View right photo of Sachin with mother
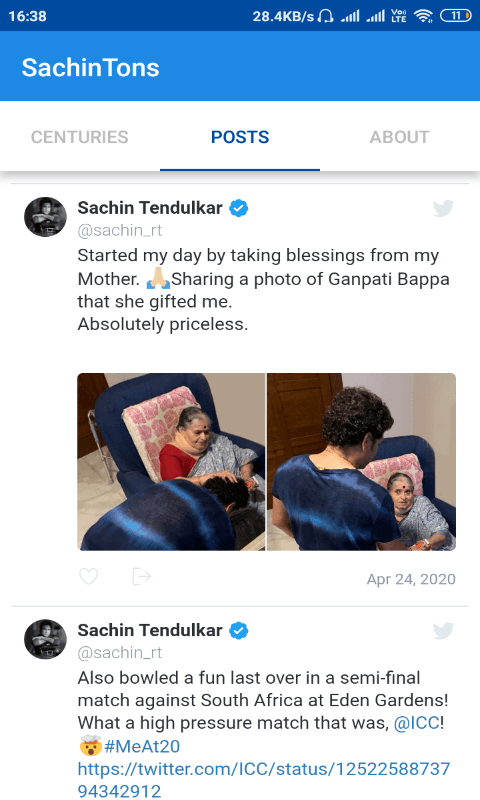480x800 pixels. [x=361, y=462]
